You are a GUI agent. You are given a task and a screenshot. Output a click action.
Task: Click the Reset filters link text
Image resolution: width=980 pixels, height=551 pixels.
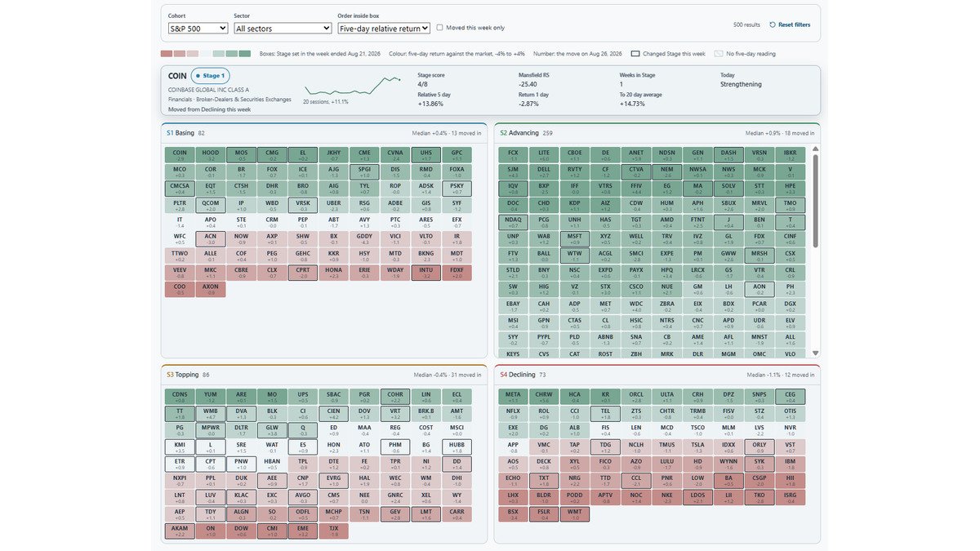tap(795, 24)
